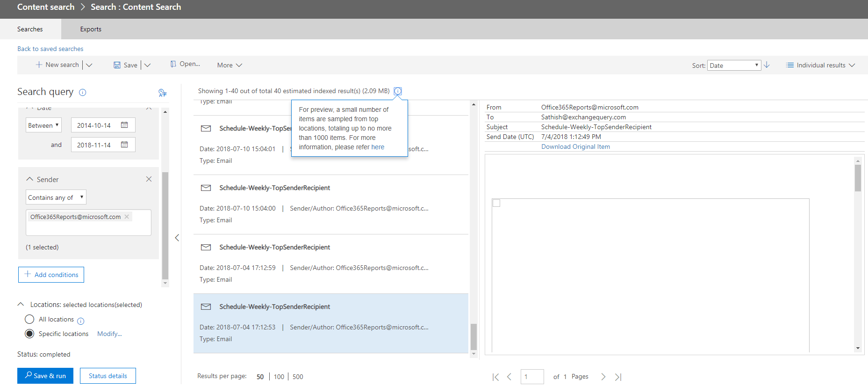Click the results list scrollbar thumb
The image size is (868, 387).
473,336
